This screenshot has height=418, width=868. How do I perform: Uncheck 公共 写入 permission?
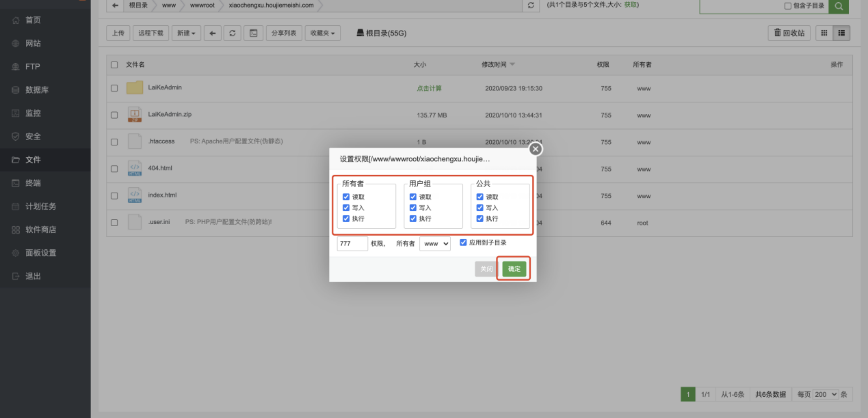pos(480,208)
